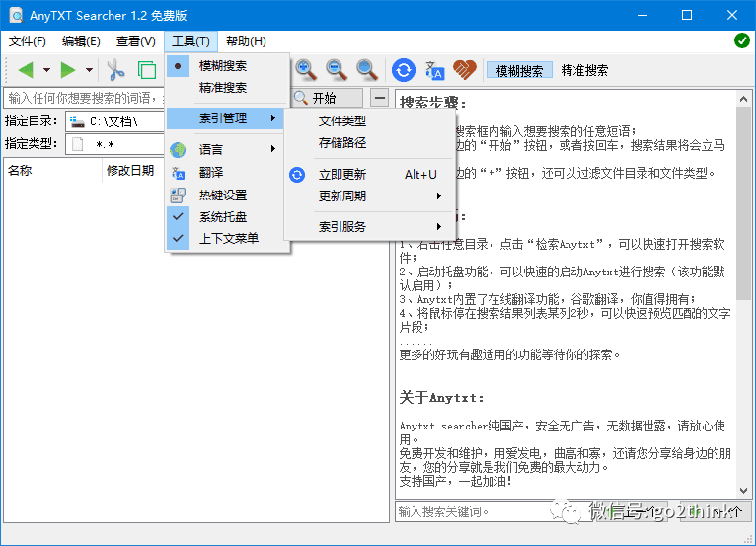
Task: Expand 索引管理 submenu
Action: [225, 117]
